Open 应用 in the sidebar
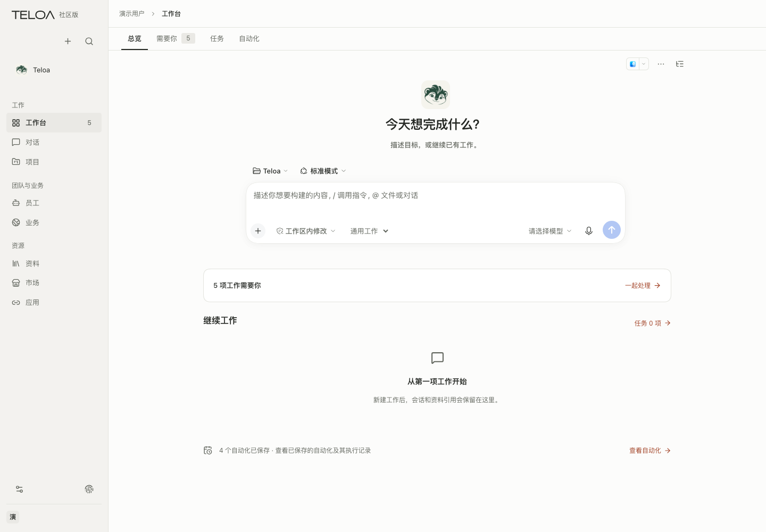This screenshot has height=532, width=766. pyautogui.click(x=54, y=302)
